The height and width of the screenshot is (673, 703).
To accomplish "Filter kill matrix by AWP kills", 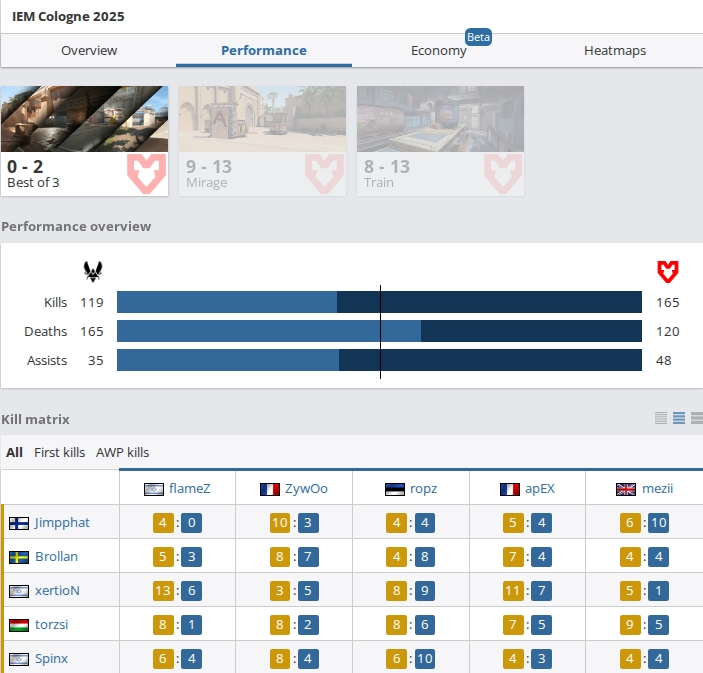I will pyautogui.click(x=122, y=452).
